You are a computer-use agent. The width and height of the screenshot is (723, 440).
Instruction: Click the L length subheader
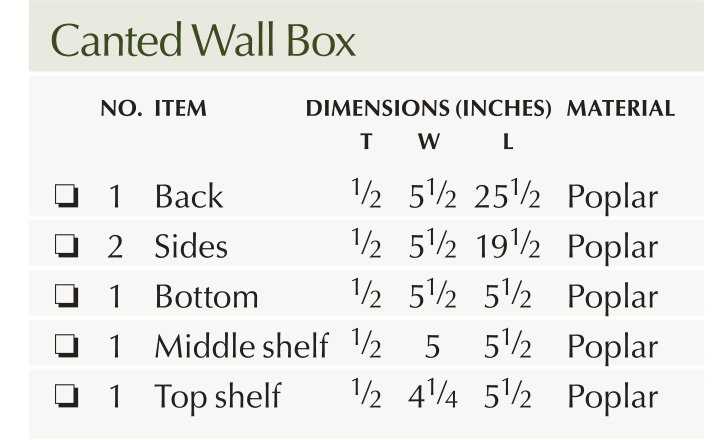click(508, 142)
